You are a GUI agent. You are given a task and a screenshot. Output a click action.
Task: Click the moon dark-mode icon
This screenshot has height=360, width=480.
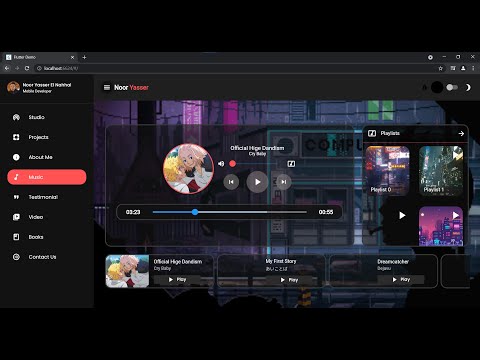tap(468, 87)
